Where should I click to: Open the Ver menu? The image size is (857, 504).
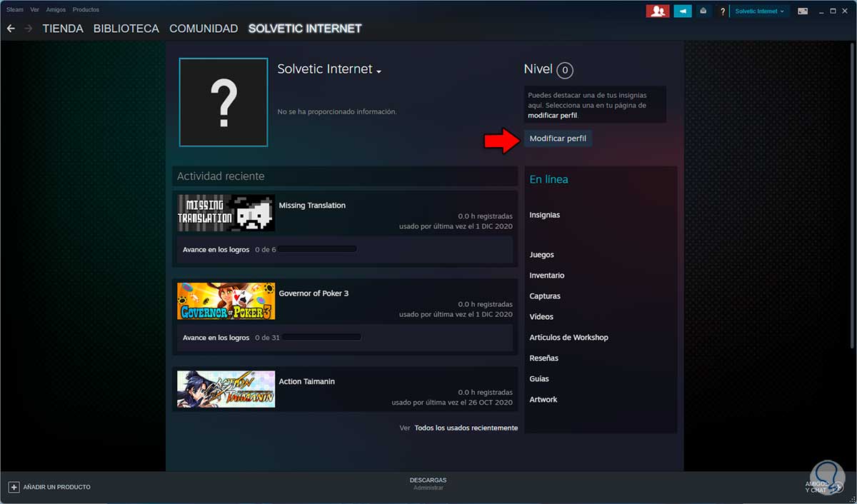(x=34, y=10)
